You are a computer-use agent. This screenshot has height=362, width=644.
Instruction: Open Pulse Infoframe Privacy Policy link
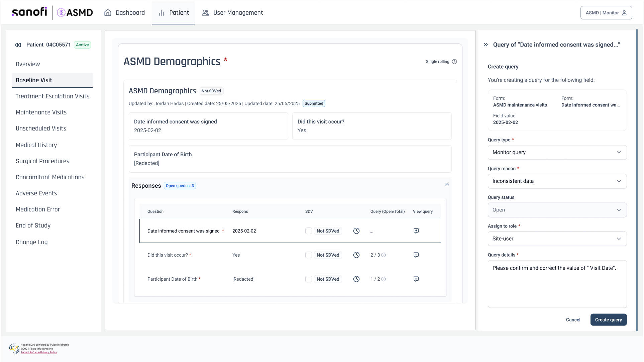(x=39, y=352)
